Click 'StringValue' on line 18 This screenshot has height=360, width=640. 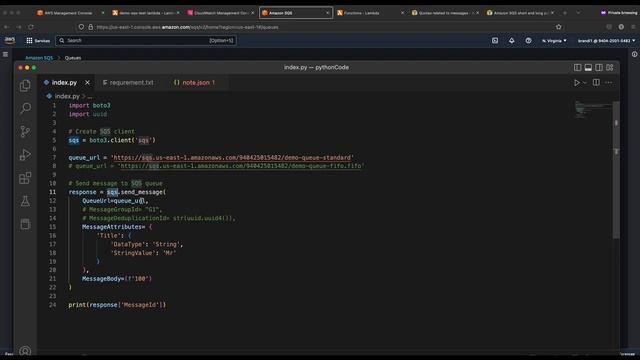point(133,253)
